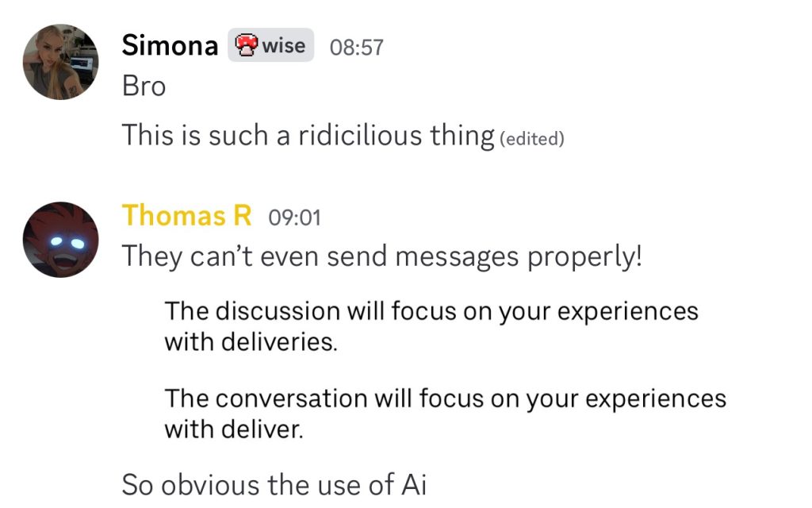
Task: Click the word "Ai" in the last message
Action: pos(412,484)
